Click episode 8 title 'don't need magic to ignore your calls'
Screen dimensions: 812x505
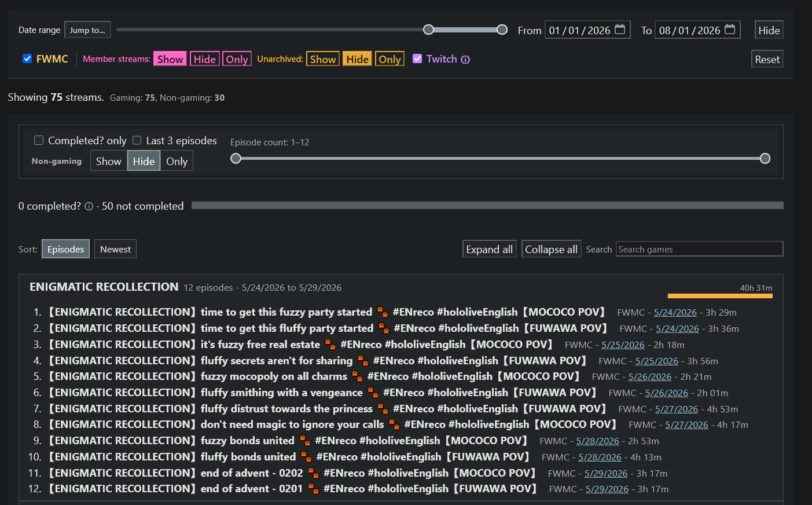[x=333, y=425]
